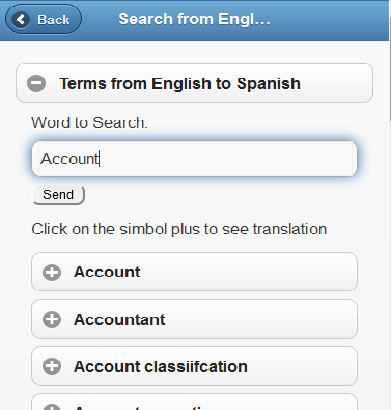Click the blue header bar beside the title

coord(328,20)
